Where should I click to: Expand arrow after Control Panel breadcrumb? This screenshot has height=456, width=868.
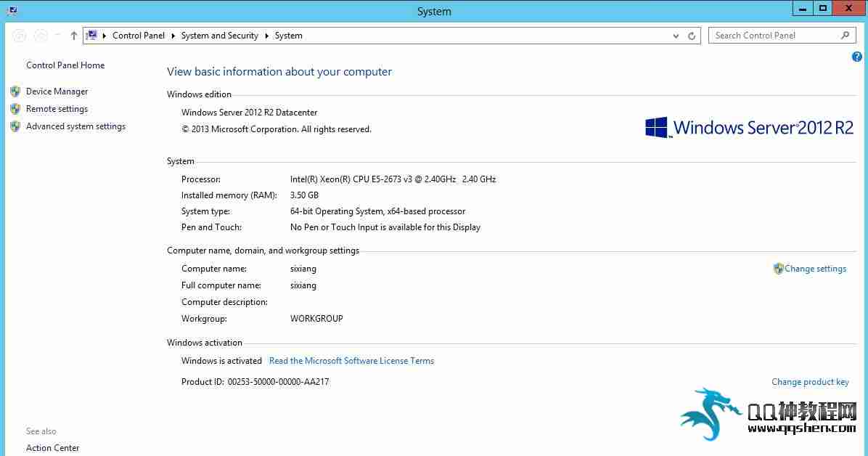point(173,36)
